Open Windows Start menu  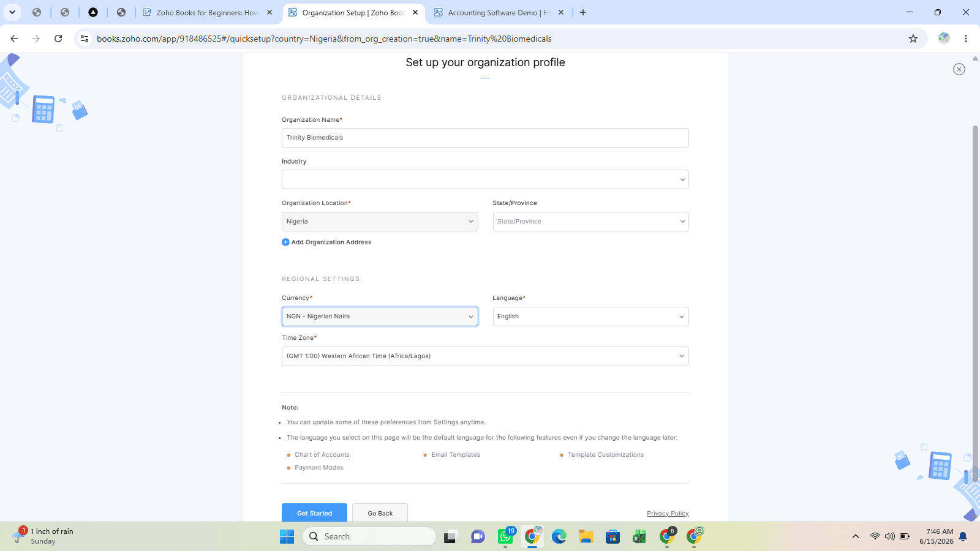pos(287,537)
